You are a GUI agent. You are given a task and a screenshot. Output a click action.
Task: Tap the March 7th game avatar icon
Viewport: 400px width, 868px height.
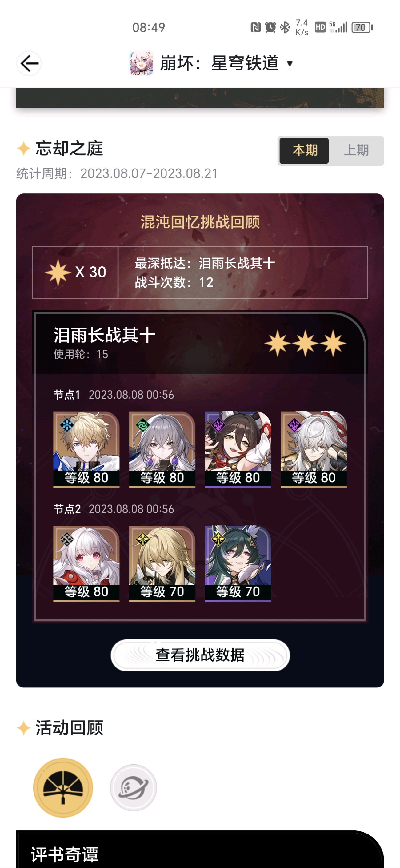click(x=141, y=63)
